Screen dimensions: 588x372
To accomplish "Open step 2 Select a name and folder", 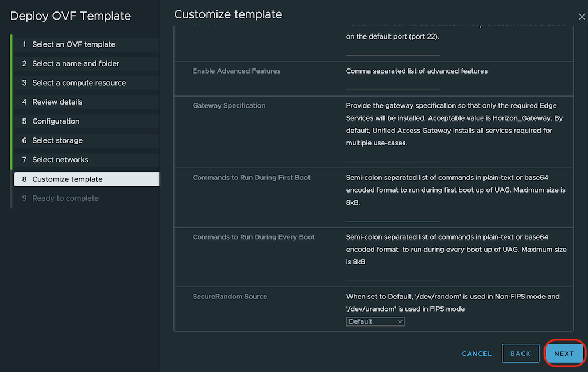I will pyautogui.click(x=76, y=63).
